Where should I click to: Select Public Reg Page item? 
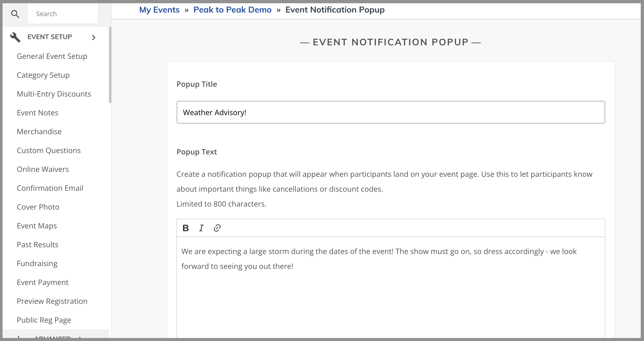tap(44, 320)
